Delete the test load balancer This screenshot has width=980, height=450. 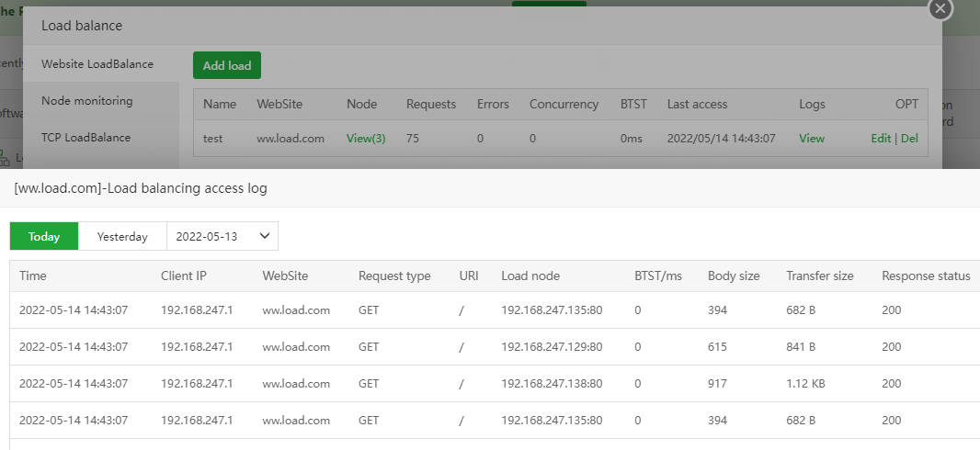click(x=909, y=139)
